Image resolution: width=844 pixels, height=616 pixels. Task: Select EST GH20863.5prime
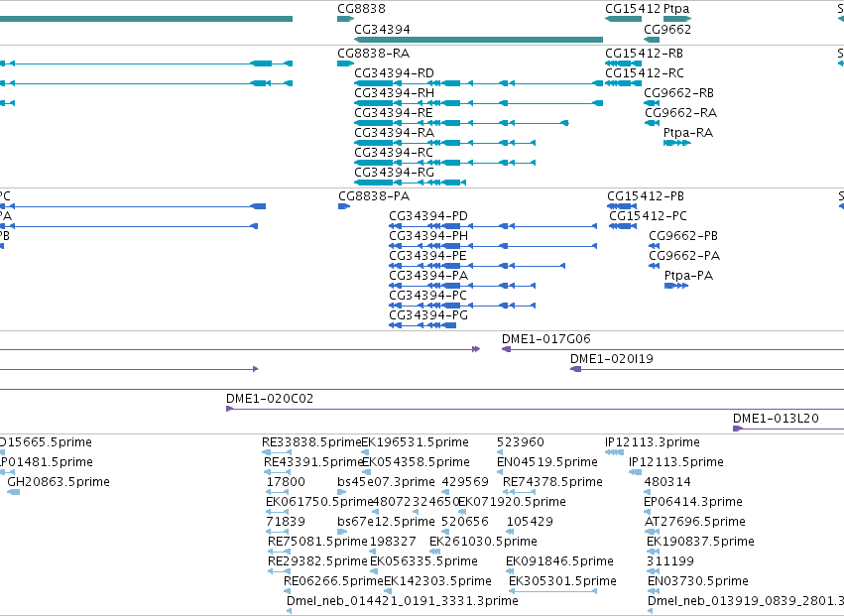point(59,482)
